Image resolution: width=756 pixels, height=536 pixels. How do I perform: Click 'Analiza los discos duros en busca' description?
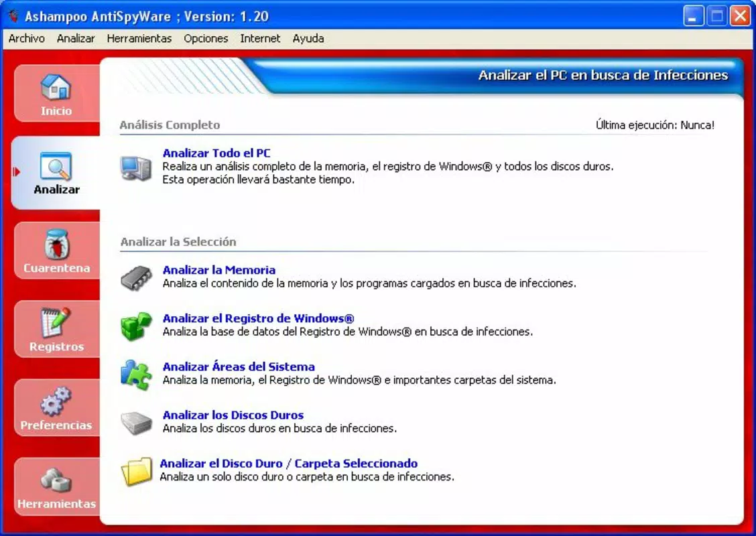[279, 429]
